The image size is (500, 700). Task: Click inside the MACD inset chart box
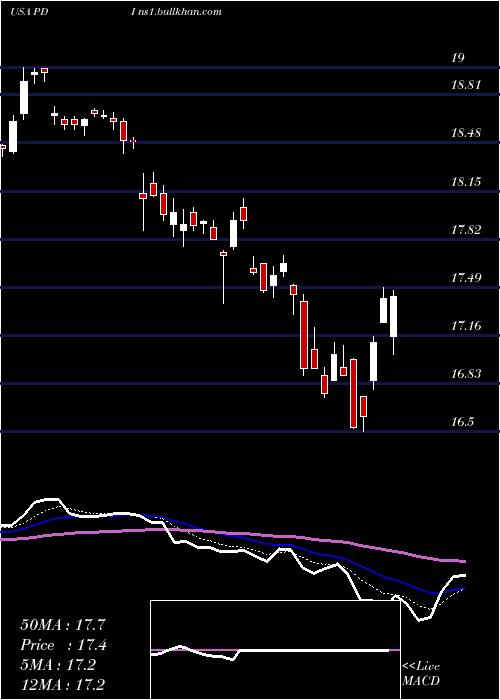click(x=275, y=650)
